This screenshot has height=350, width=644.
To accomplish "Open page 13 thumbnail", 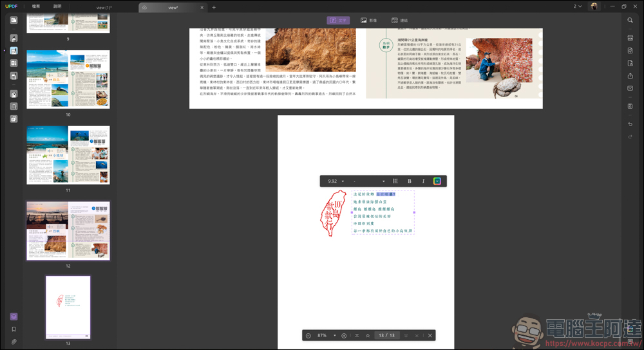I will click(x=68, y=308).
